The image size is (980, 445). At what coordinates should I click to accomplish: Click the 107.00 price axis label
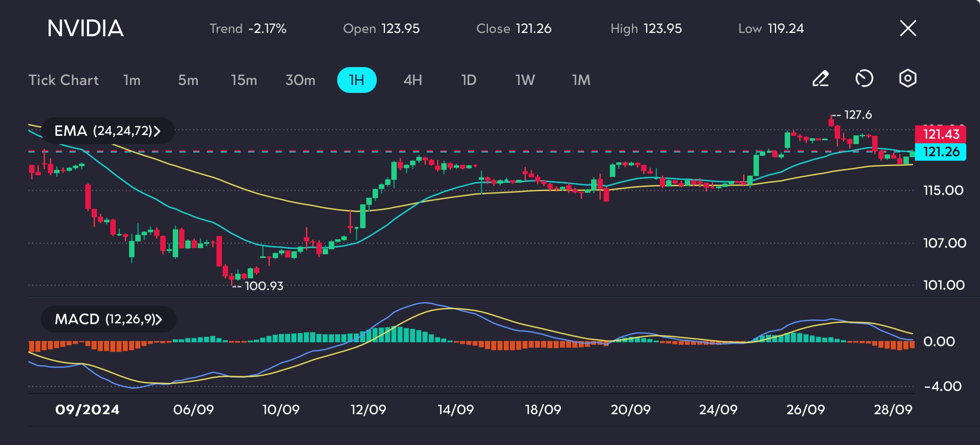(x=945, y=243)
